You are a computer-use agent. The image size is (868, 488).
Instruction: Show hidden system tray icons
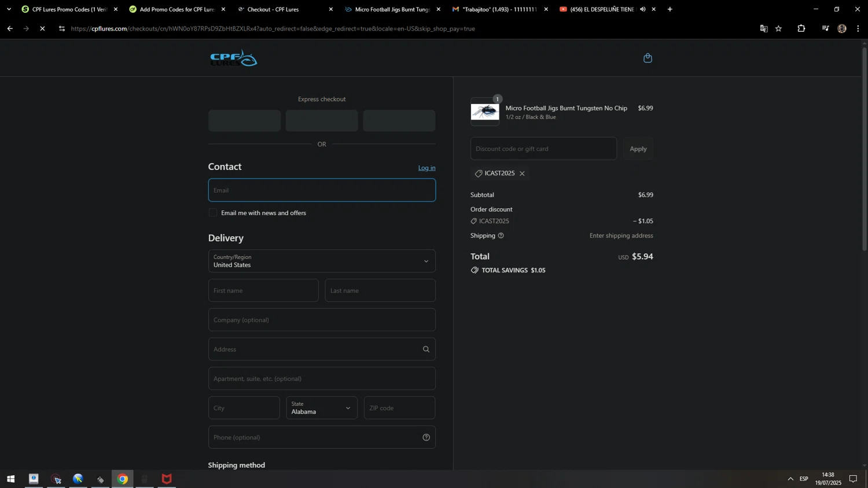tap(790, 479)
